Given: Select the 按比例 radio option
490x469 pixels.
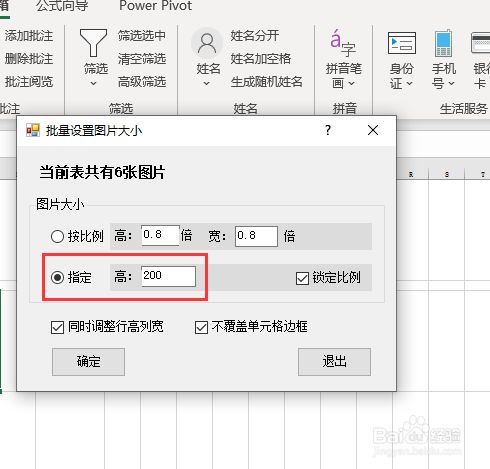Looking at the screenshot, I should pos(57,237).
